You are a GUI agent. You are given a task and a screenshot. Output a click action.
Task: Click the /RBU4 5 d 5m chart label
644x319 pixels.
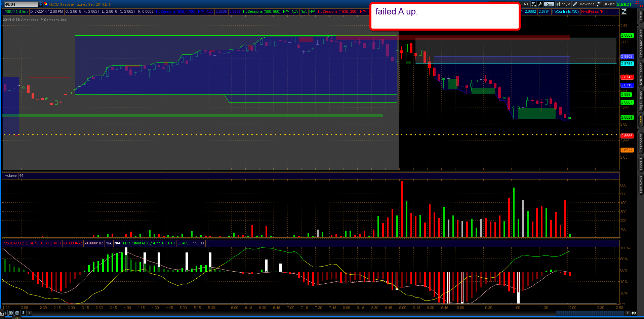coord(16,11)
